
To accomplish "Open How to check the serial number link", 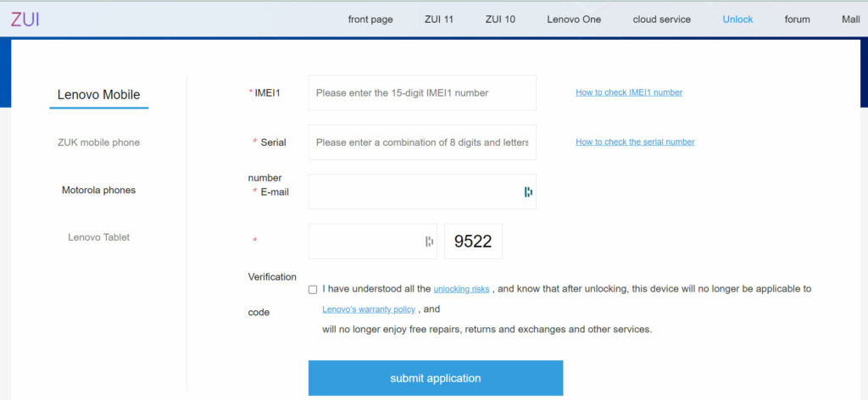I will pyautogui.click(x=635, y=142).
